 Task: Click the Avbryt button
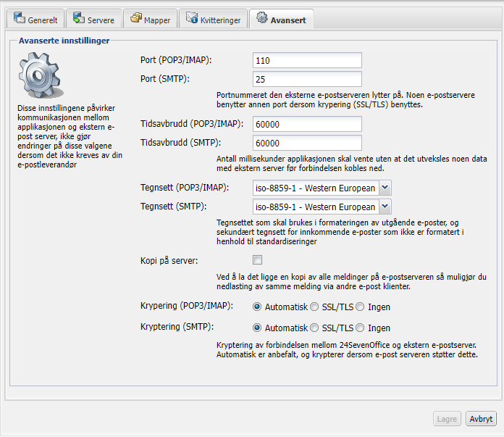(x=481, y=419)
